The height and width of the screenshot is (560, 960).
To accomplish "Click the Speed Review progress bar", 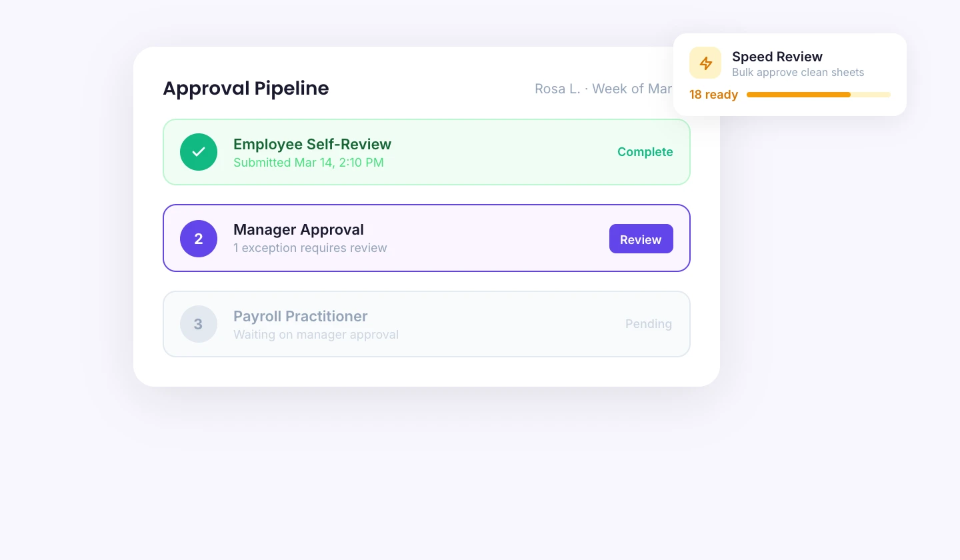I will coord(818,95).
